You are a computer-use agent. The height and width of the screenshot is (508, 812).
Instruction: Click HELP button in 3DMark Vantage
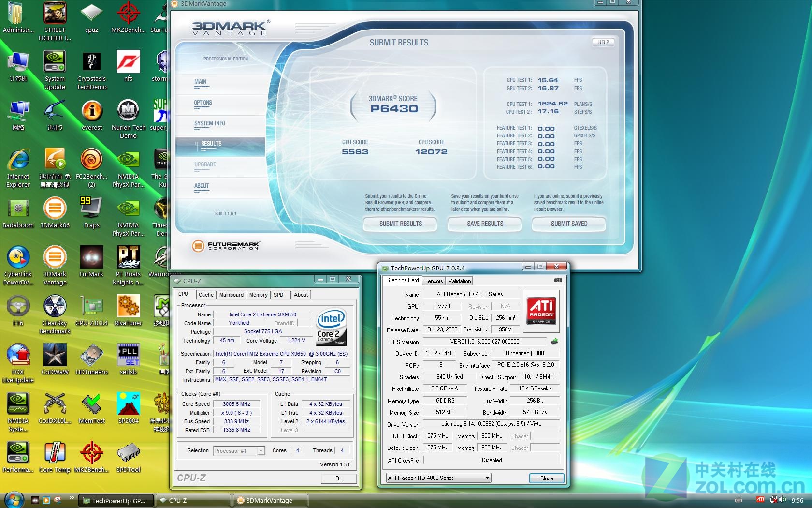[603, 43]
